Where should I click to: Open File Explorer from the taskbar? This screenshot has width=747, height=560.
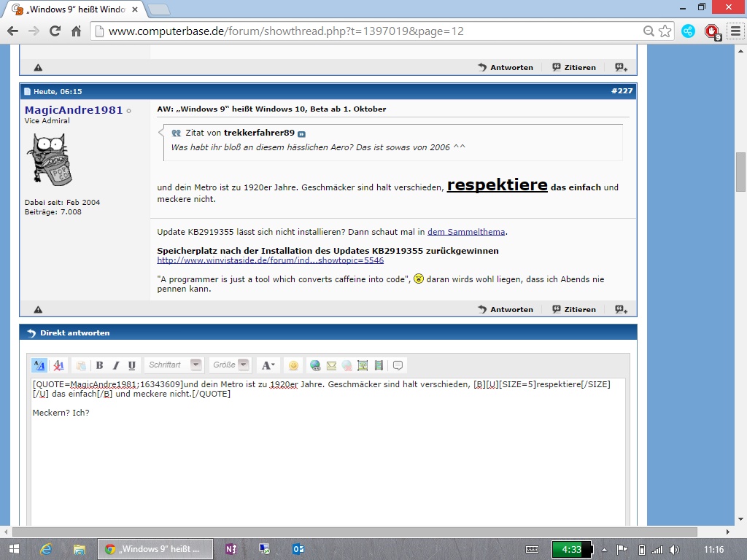(x=79, y=549)
